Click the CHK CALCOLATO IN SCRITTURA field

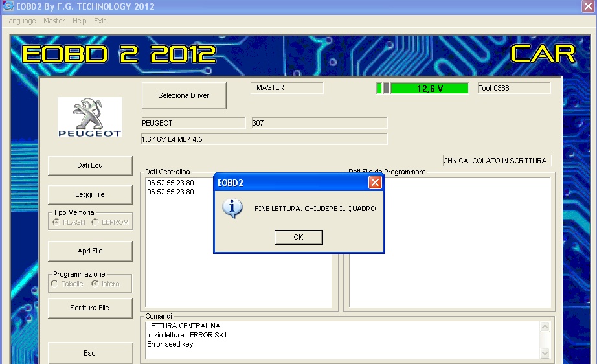[x=497, y=161]
